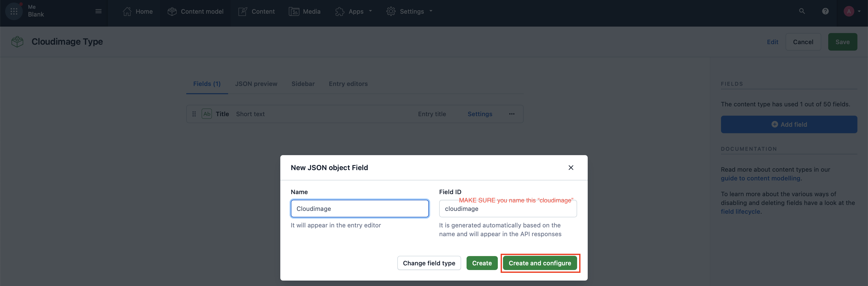Click the Cloudimage Type content type cube icon

(17, 42)
